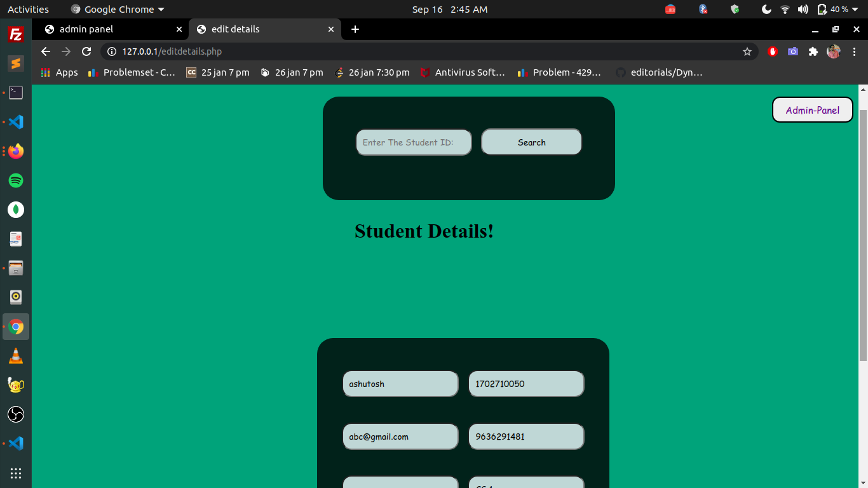Bookmark this page with the star
The width and height of the screenshot is (868, 488).
747,51
